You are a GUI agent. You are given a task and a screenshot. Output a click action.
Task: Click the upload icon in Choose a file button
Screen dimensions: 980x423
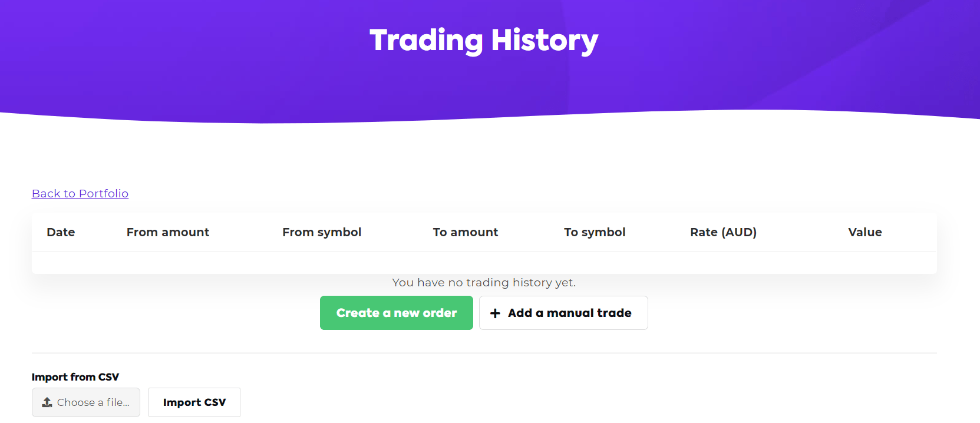coord(48,402)
